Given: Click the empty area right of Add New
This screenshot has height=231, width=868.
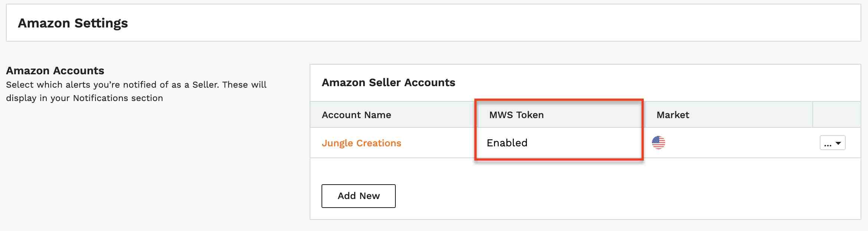Looking at the screenshot, I should [x=627, y=196].
